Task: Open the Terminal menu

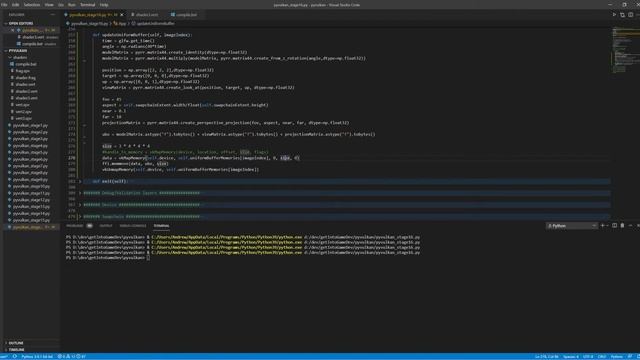Action: [87, 5]
